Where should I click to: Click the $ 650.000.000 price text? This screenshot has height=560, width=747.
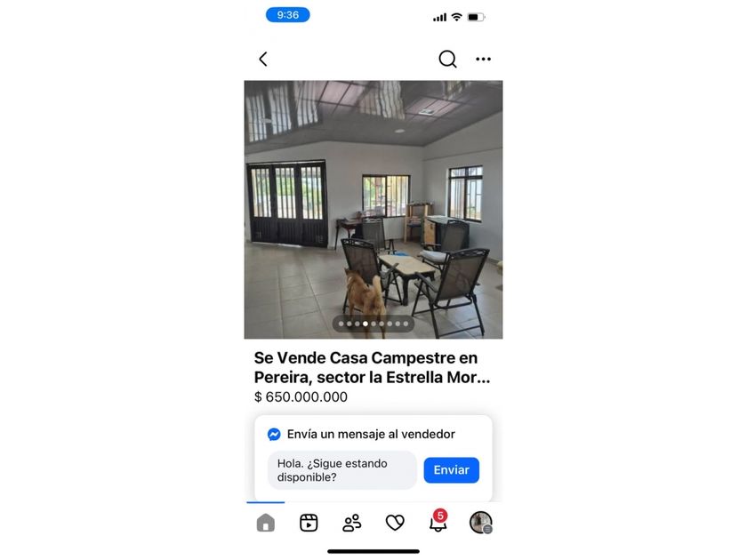[301, 396]
